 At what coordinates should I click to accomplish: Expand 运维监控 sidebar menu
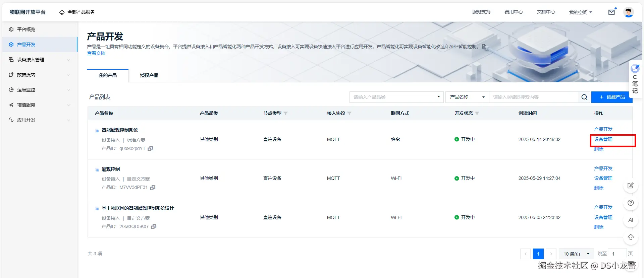click(x=40, y=90)
